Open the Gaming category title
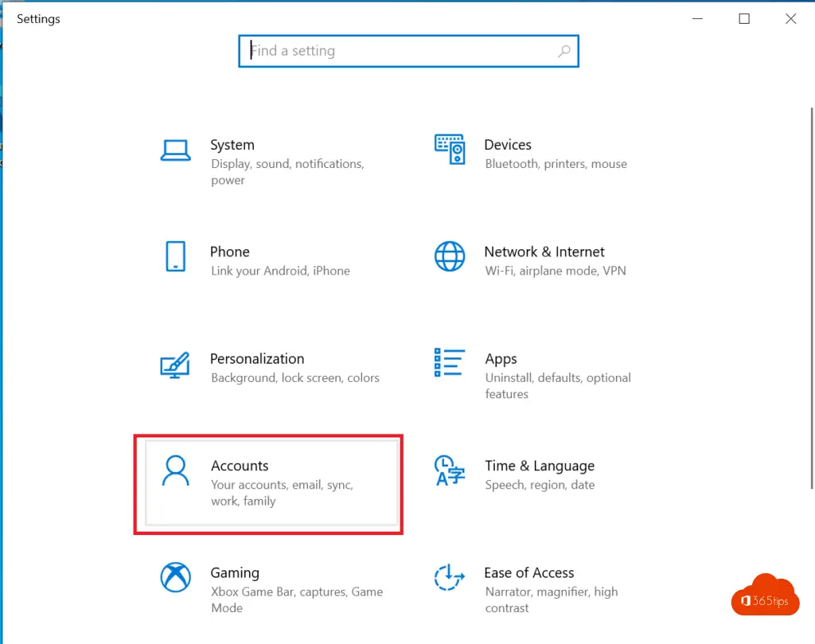 [235, 573]
